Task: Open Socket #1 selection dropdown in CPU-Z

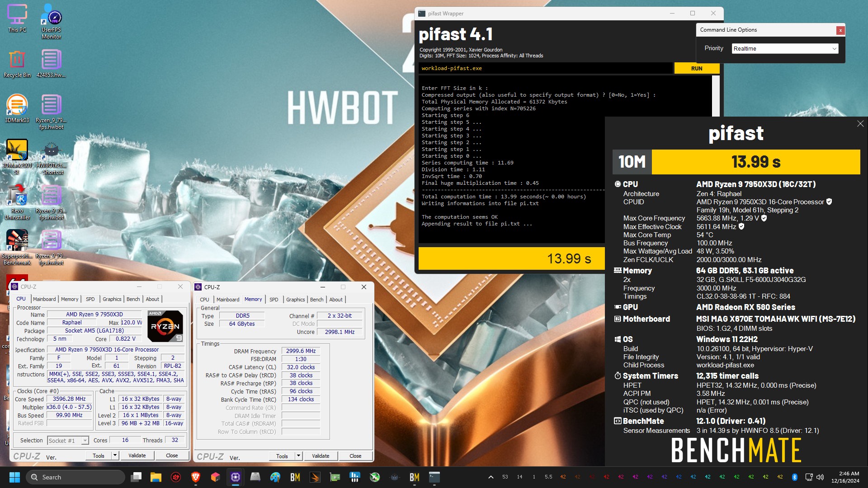Action: (68, 441)
